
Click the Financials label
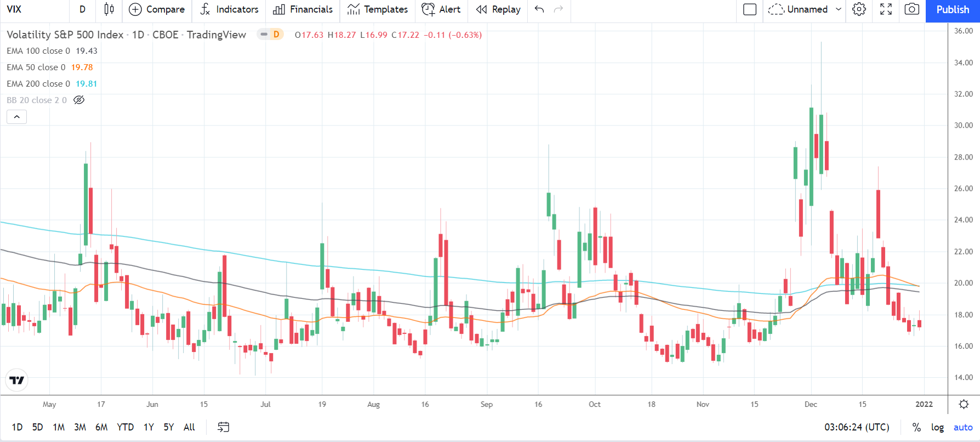tap(311, 9)
